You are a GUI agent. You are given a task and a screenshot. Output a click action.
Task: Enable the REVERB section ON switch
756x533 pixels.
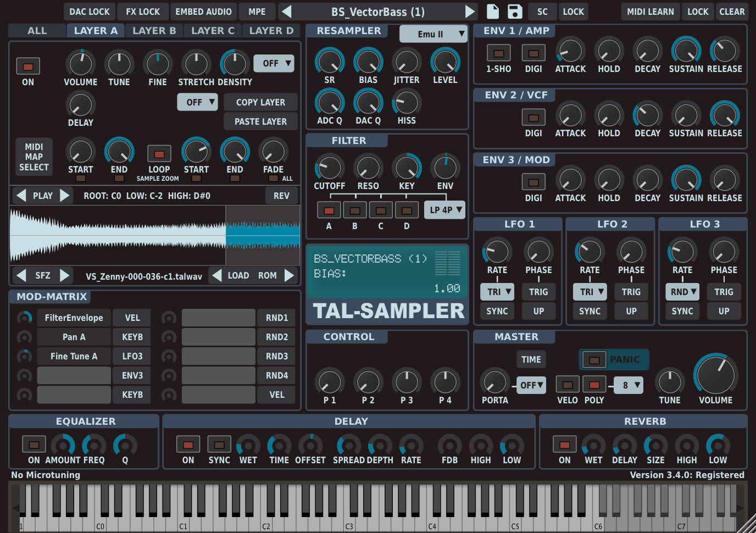click(x=564, y=445)
